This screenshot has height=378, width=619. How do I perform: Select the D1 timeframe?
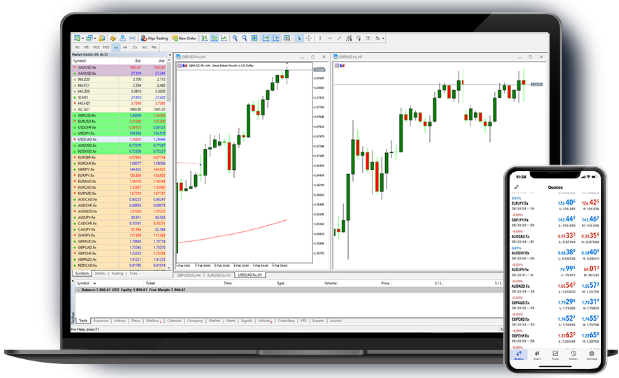click(x=135, y=47)
